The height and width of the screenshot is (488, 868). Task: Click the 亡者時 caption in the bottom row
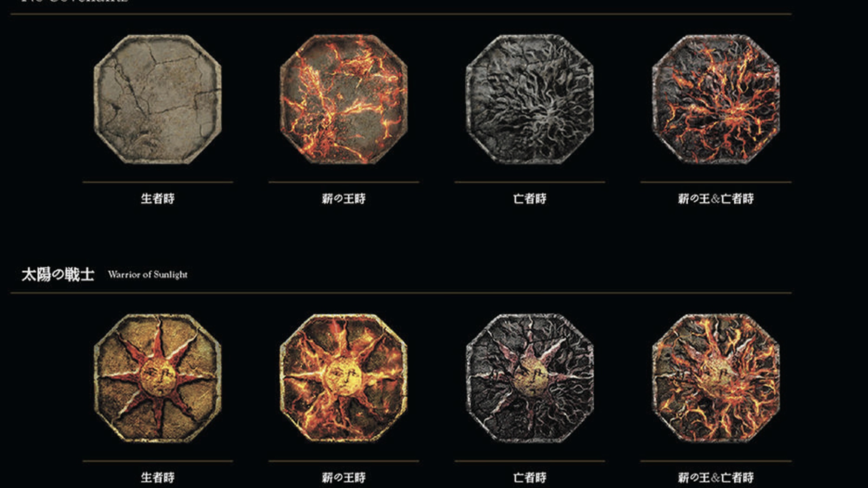[x=530, y=478]
